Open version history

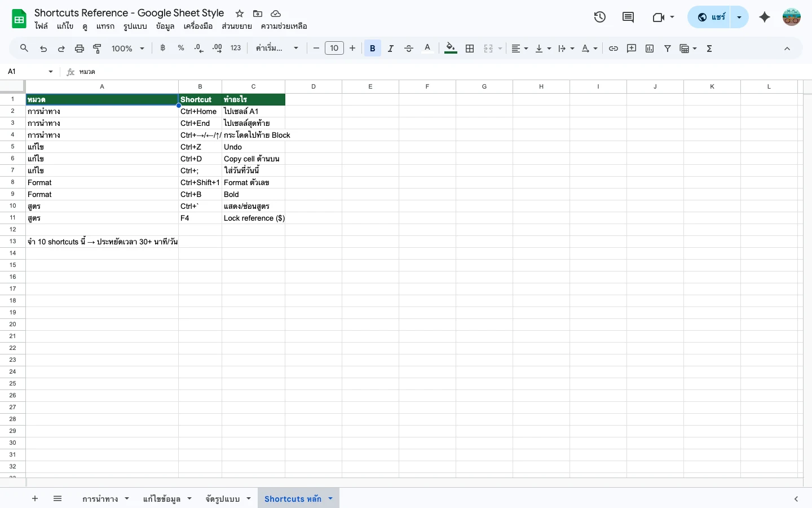click(600, 17)
